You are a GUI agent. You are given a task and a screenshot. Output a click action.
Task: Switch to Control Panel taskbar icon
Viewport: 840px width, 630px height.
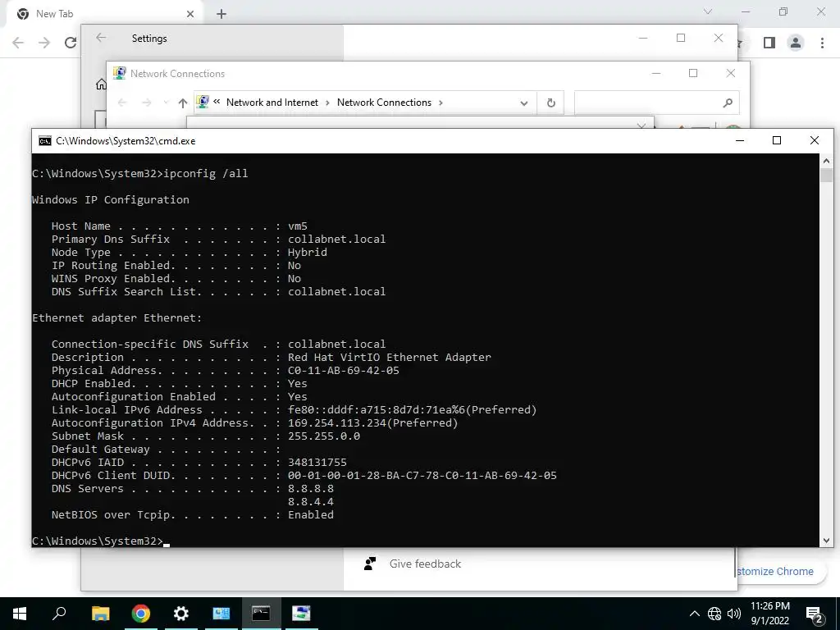[x=221, y=614]
